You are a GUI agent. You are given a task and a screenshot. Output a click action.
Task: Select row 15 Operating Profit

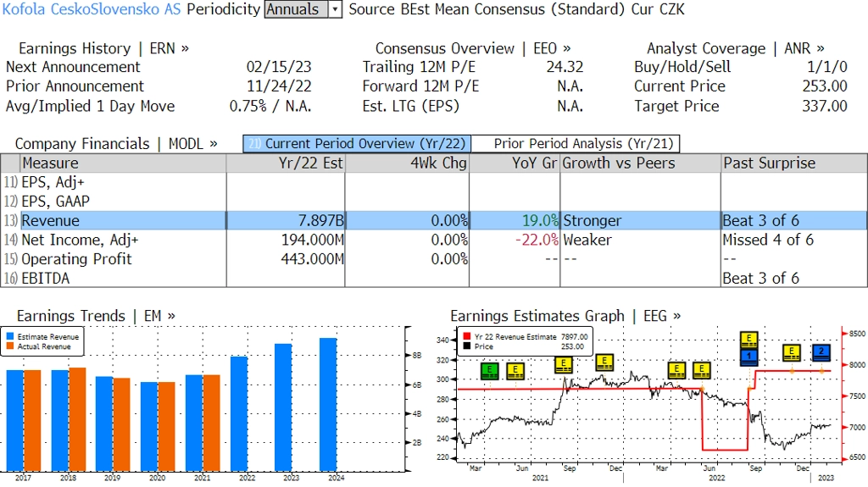pos(76,259)
